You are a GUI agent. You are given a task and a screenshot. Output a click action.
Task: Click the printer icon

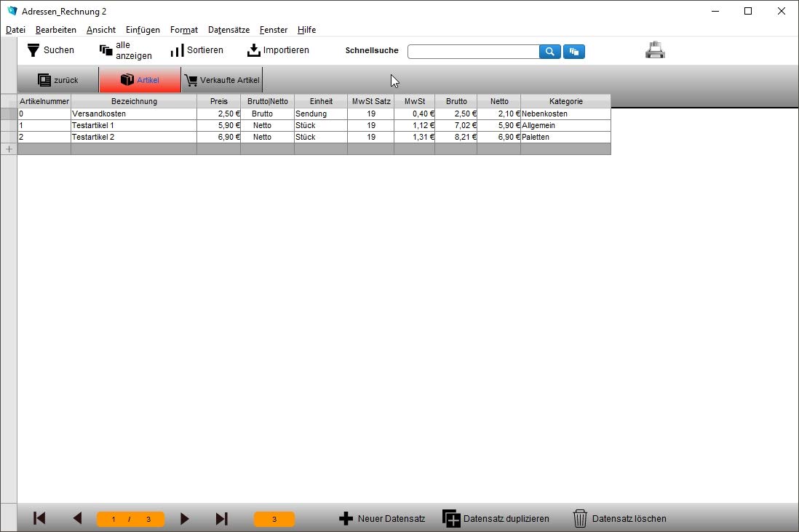pos(655,50)
